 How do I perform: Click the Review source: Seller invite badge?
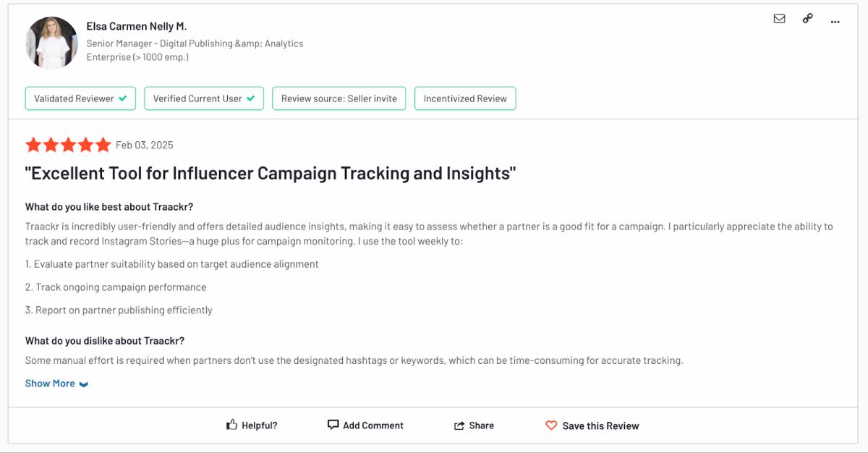pos(339,98)
